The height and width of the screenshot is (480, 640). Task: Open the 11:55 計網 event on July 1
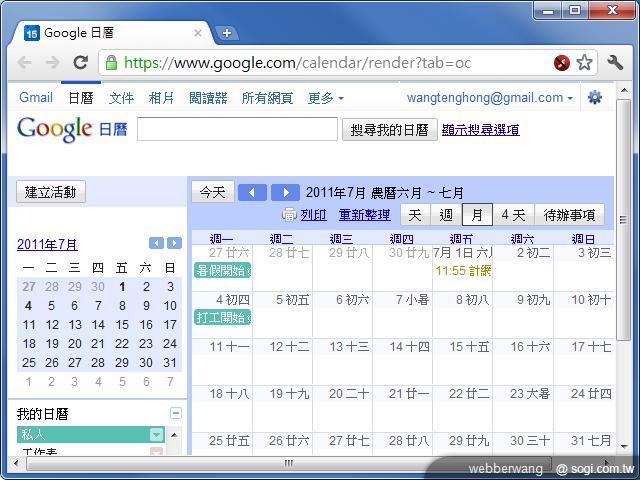[x=463, y=271]
